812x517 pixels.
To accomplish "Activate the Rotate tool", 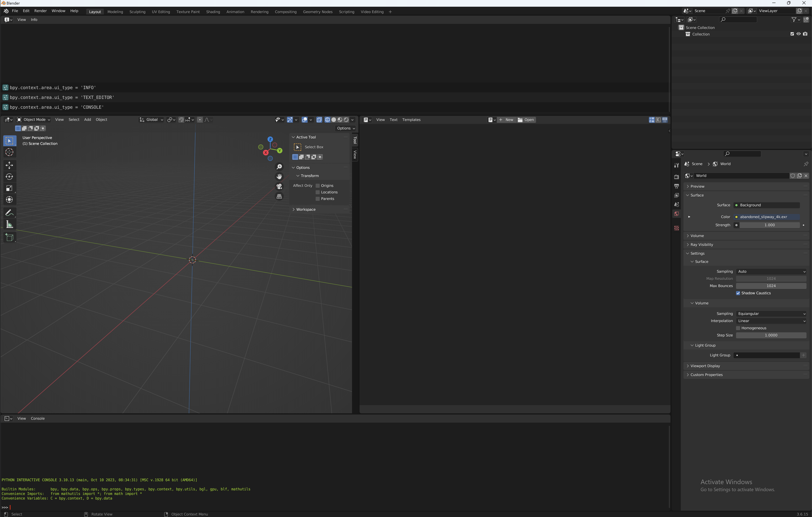I will (9, 177).
